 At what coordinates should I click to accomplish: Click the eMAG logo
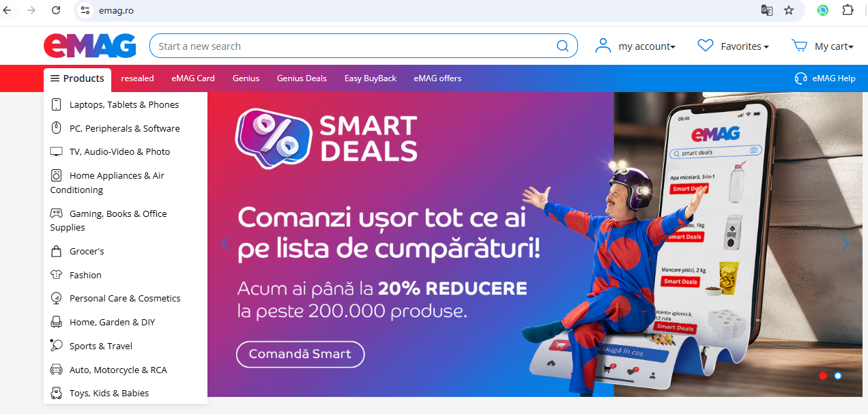coord(90,46)
